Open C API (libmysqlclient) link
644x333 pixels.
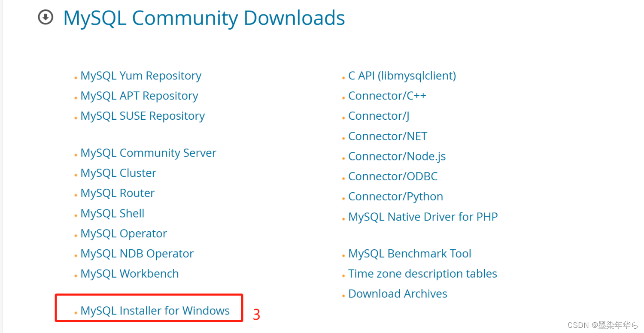pos(402,76)
